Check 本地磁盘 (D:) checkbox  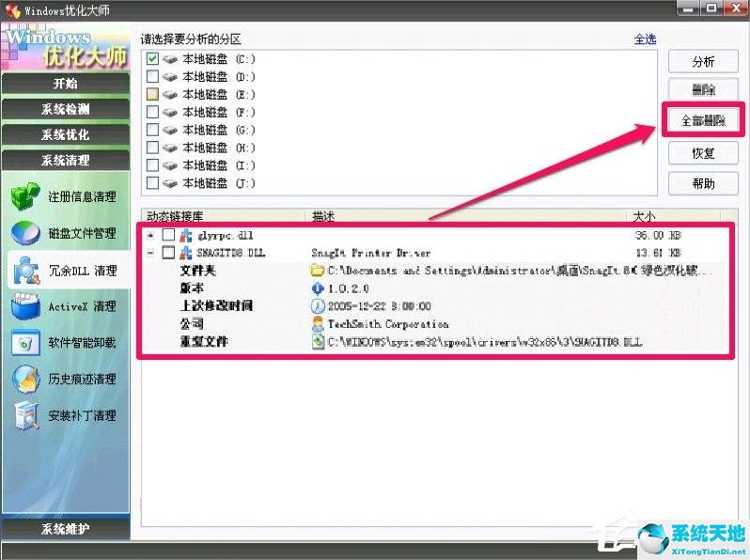152,76
